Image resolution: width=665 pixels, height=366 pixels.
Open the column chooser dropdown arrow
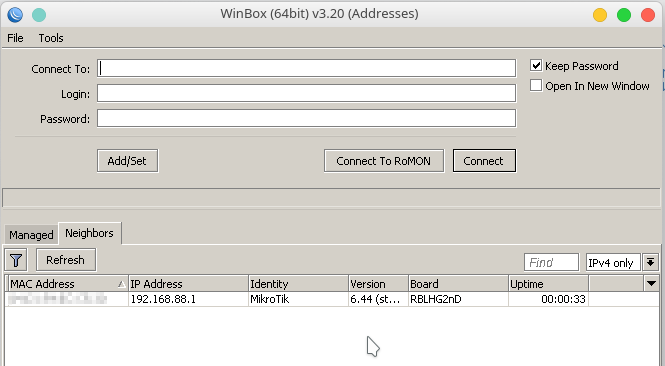pyautogui.click(x=651, y=283)
